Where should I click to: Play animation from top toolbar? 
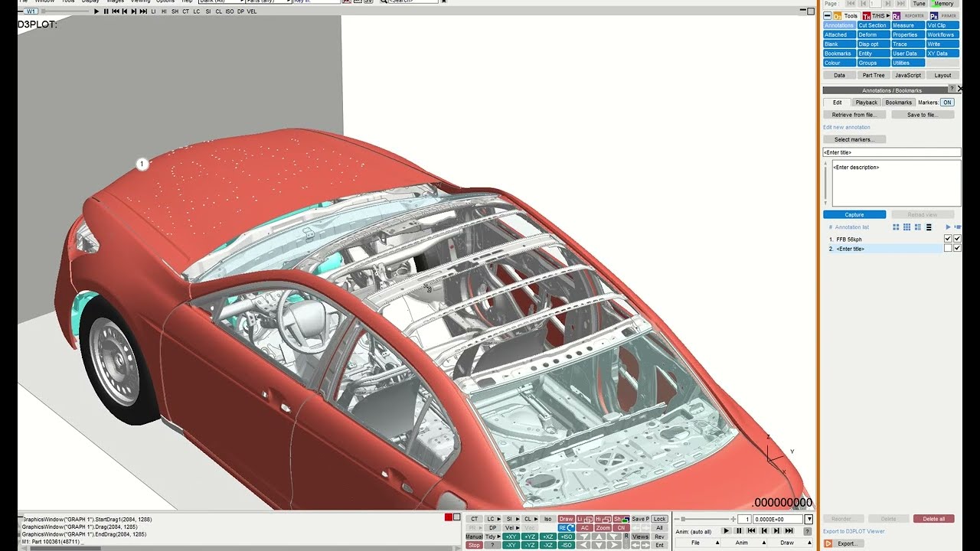(96, 11)
